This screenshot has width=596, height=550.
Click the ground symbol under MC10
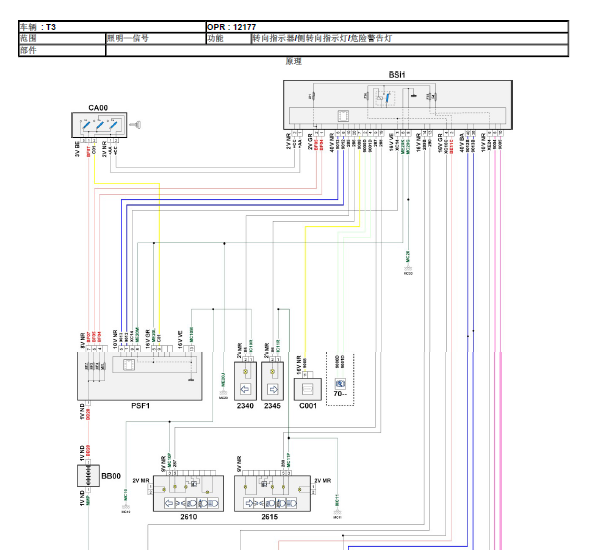[125, 507]
